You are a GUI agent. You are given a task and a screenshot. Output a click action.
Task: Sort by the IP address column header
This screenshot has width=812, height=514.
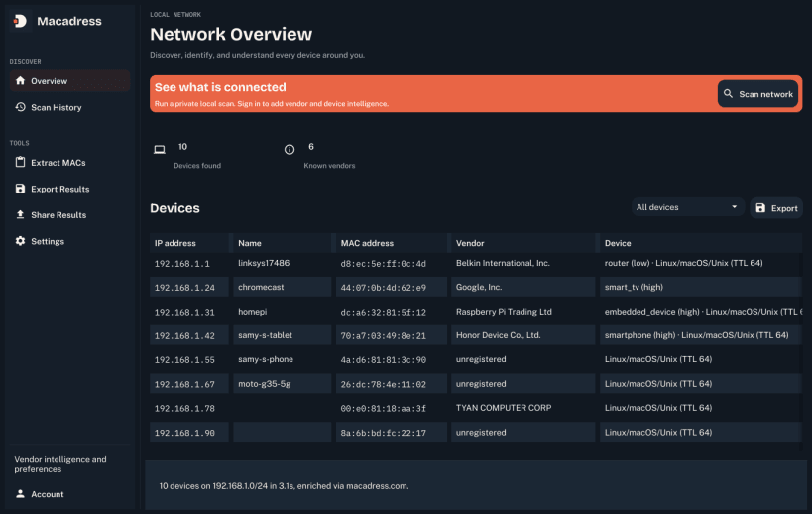(175, 243)
